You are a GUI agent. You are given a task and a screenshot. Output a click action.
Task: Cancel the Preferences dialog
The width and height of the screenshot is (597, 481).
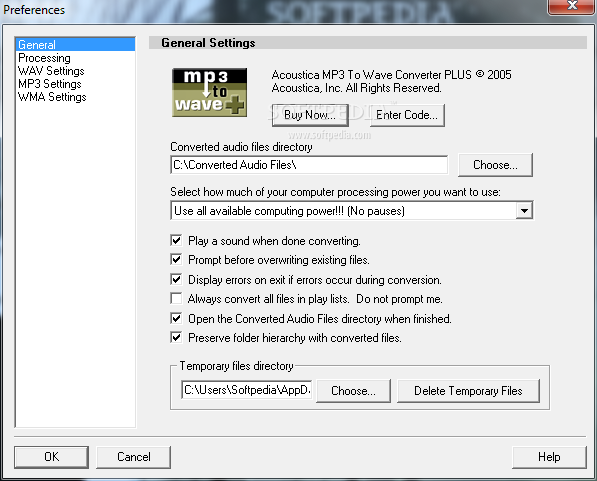click(134, 457)
